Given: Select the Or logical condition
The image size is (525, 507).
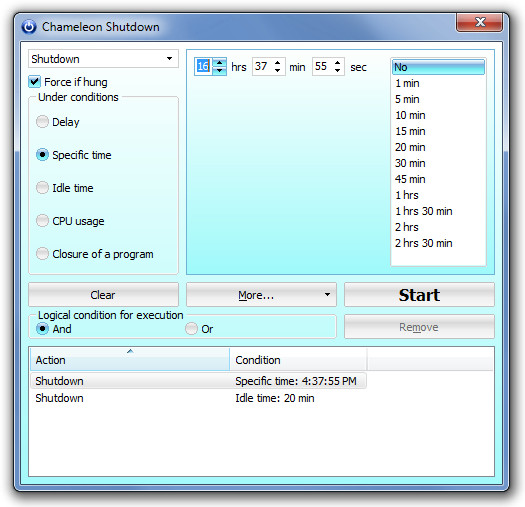Looking at the screenshot, I should coord(191,329).
